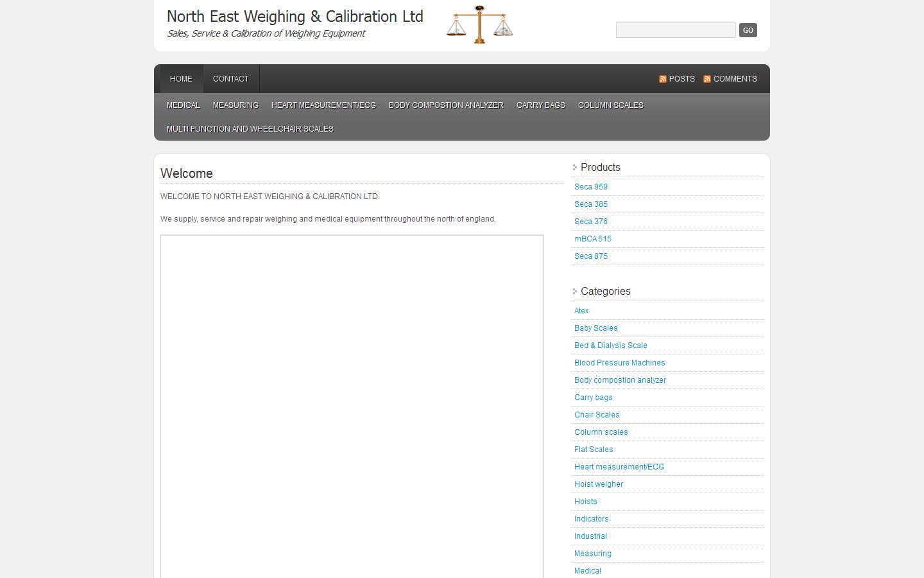Open the mBCA 515 product link
The image size is (924, 578).
(x=593, y=238)
